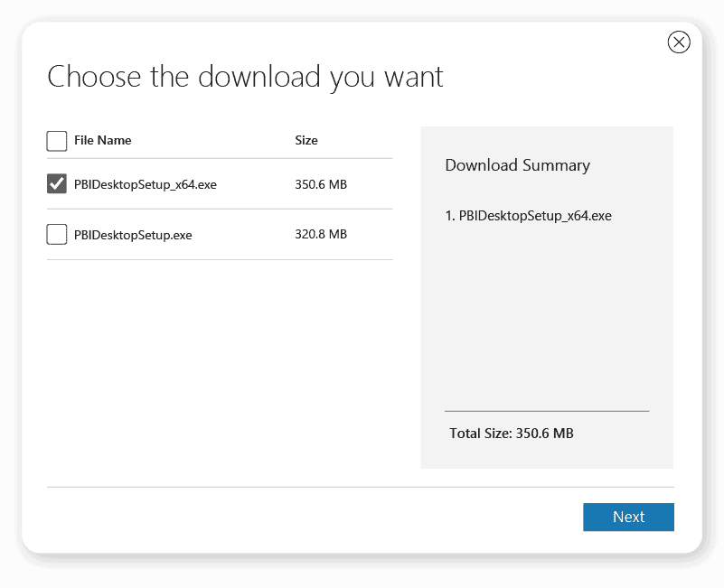Click the File Name column header
This screenshot has height=588, width=724.
click(x=102, y=140)
